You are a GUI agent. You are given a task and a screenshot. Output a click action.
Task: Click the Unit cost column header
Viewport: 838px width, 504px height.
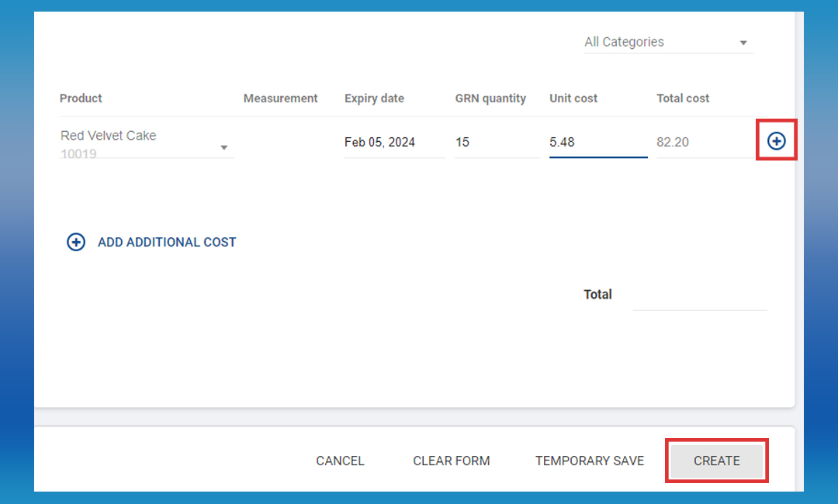point(573,98)
